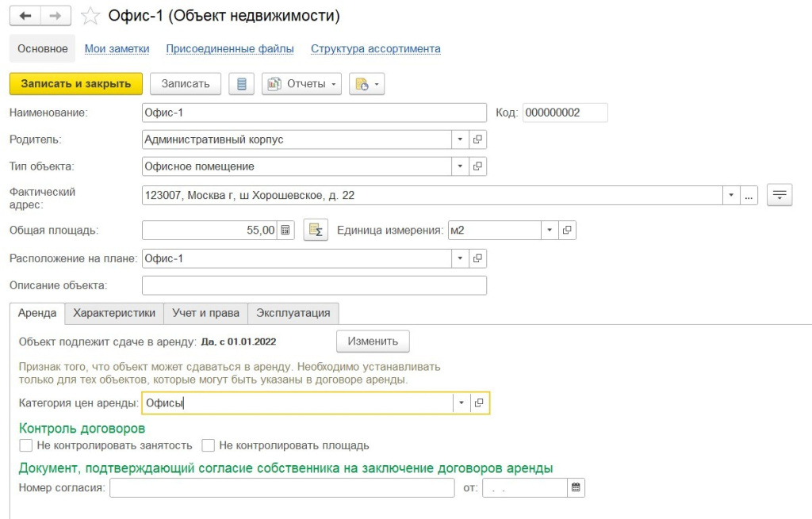Click the Описание объекта input field
Viewport: 812px width, 519px height.
(x=314, y=285)
